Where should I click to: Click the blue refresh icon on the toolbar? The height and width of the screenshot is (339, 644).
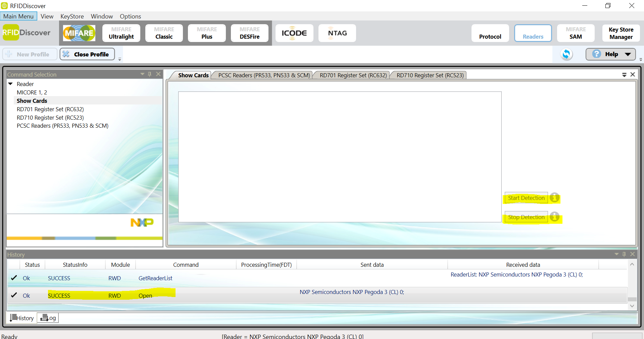566,54
